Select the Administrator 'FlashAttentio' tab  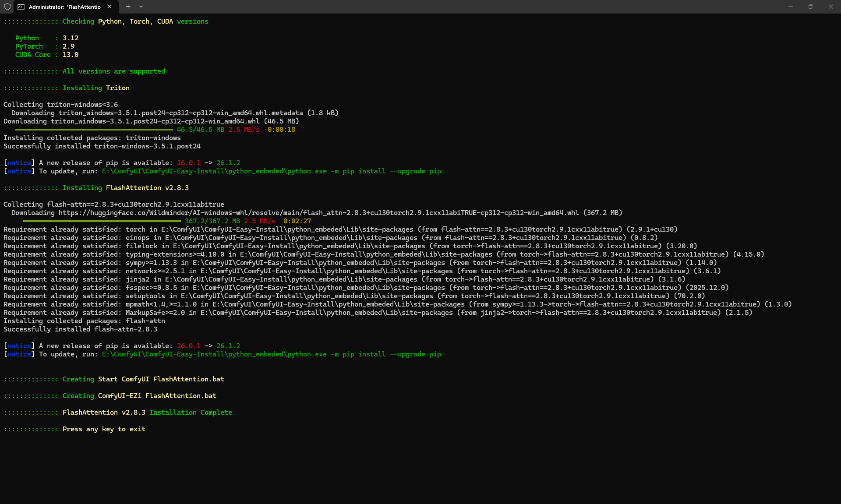click(x=66, y=7)
